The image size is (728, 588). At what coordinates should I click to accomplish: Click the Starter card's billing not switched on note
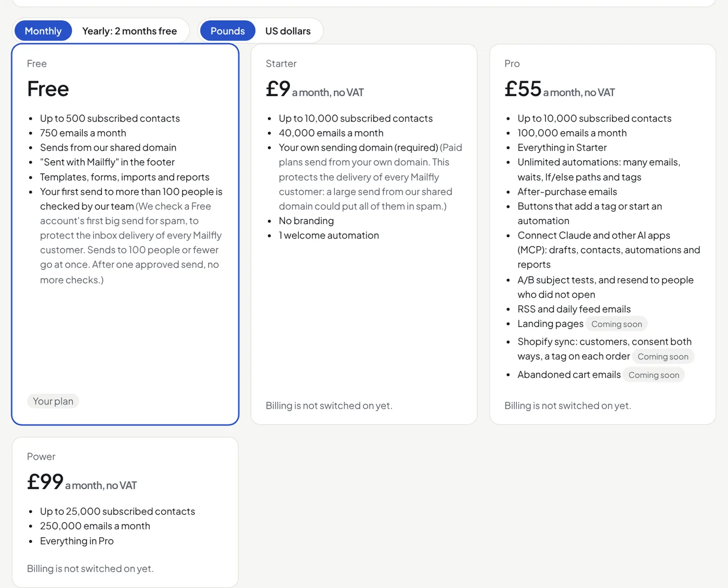329,406
